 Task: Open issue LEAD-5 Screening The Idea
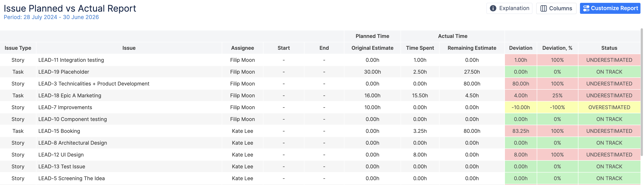tap(72, 178)
